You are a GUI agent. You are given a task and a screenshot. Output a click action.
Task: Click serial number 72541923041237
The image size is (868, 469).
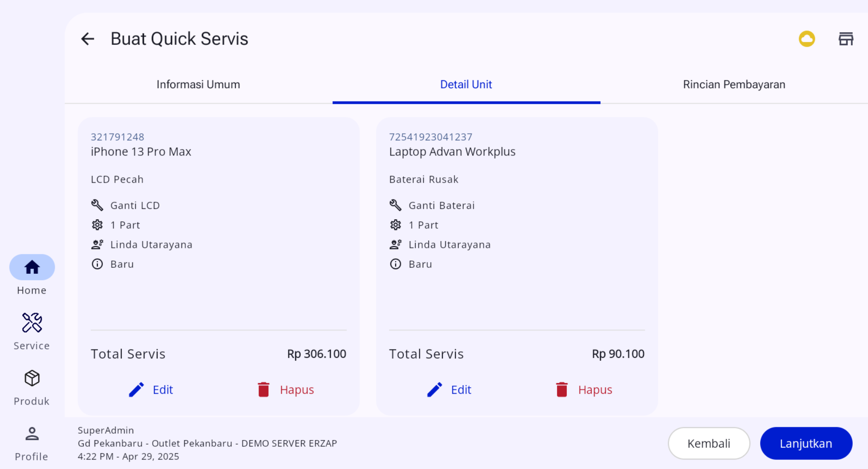point(431,137)
